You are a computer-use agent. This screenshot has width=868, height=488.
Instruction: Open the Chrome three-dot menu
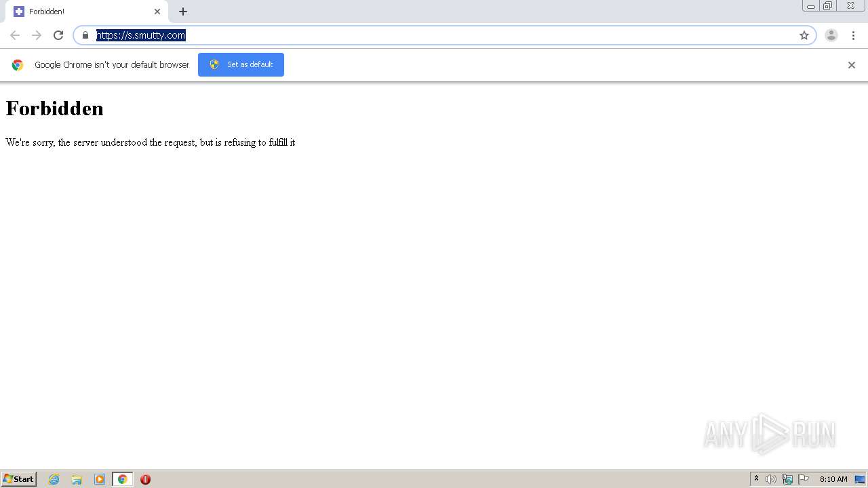tap(853, 35)
